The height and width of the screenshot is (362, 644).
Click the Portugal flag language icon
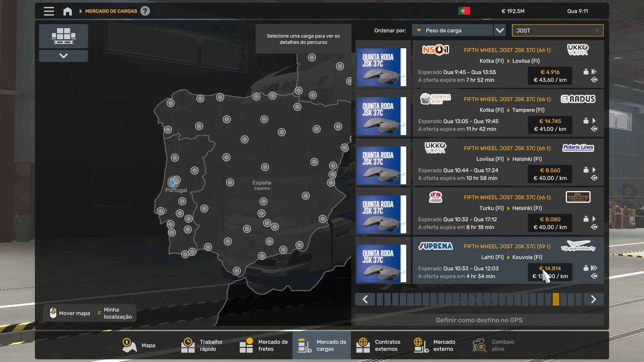464,11
